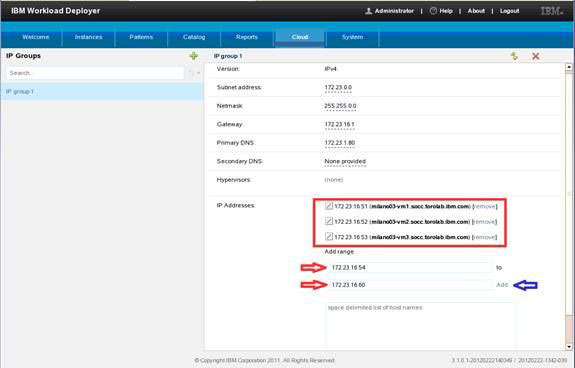Open sort dropdown arrow next to search
575x368 pixels.
pos(198,73)
